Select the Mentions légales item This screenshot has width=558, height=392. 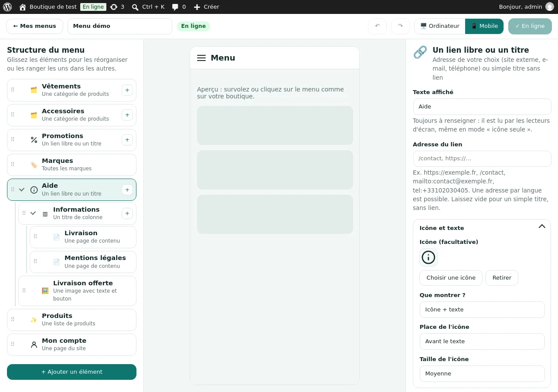tap(83, 262)
